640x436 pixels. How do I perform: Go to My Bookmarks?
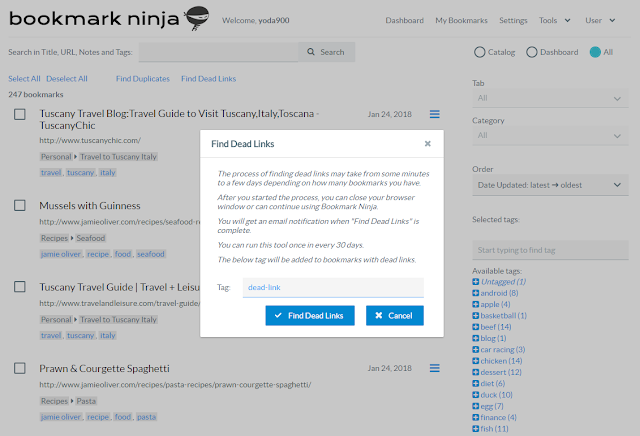point(461,20)
